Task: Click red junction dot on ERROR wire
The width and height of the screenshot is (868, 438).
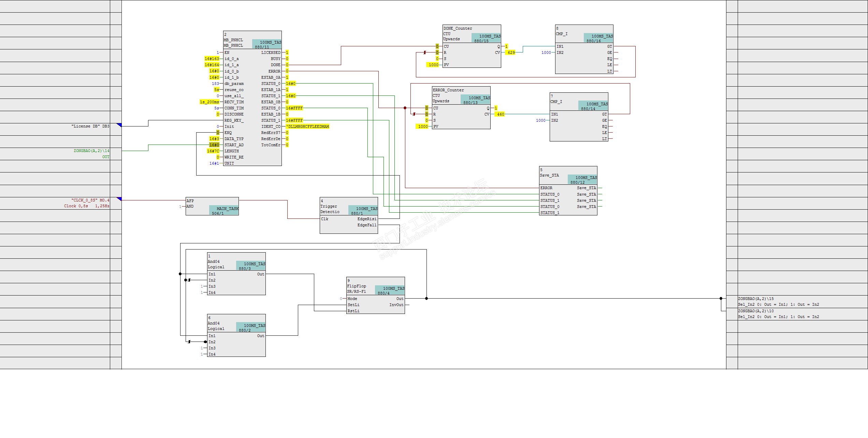Action: click(x=405, y=108)
